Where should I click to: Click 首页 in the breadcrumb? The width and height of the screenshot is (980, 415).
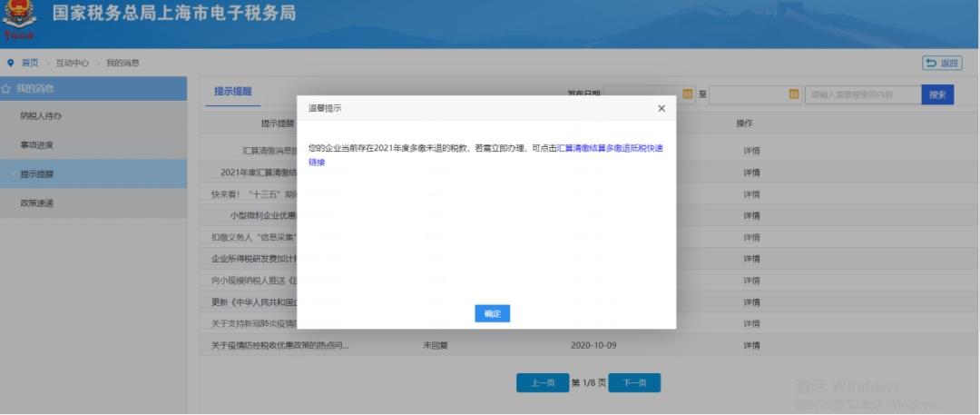point(30,63)
